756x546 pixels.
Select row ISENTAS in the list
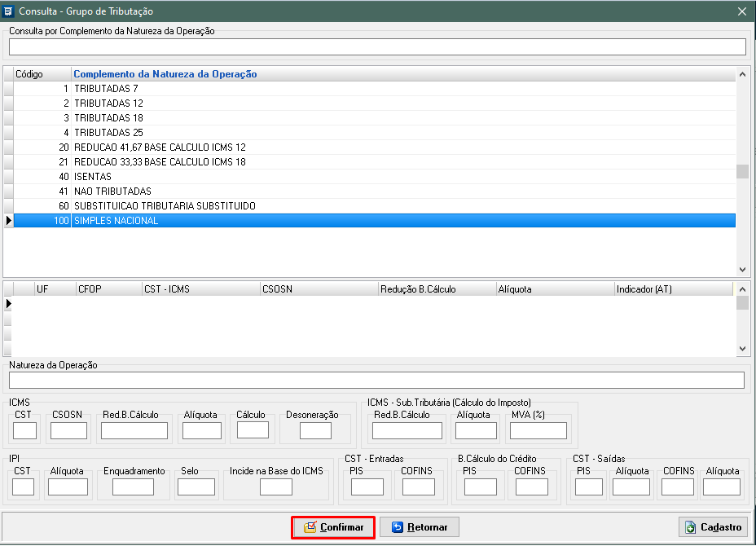click(x=93, y=177)
